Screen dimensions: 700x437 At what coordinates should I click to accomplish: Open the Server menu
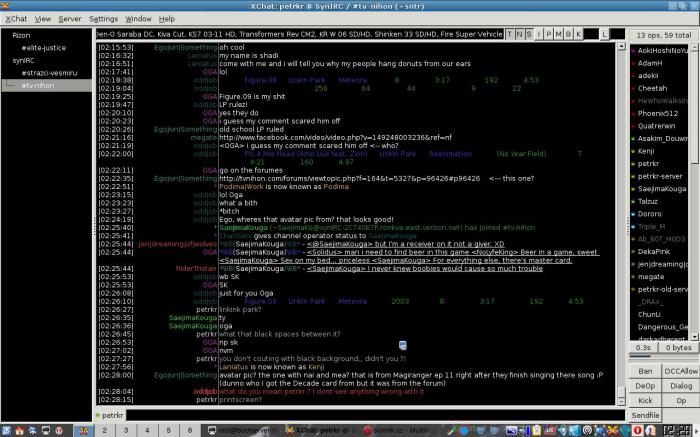(x=70, y=19)
